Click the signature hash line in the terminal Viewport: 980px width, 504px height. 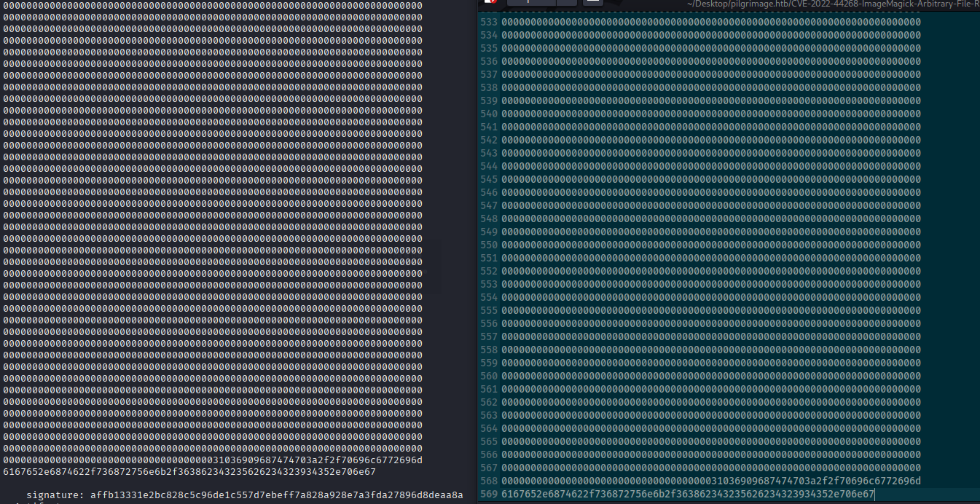click(245, 495)
